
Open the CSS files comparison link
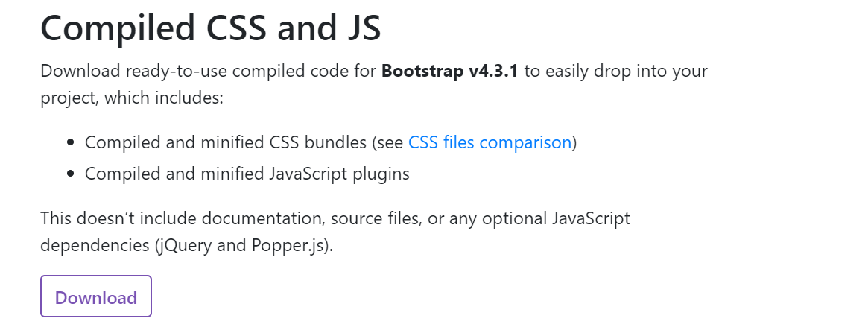point(490,143)
